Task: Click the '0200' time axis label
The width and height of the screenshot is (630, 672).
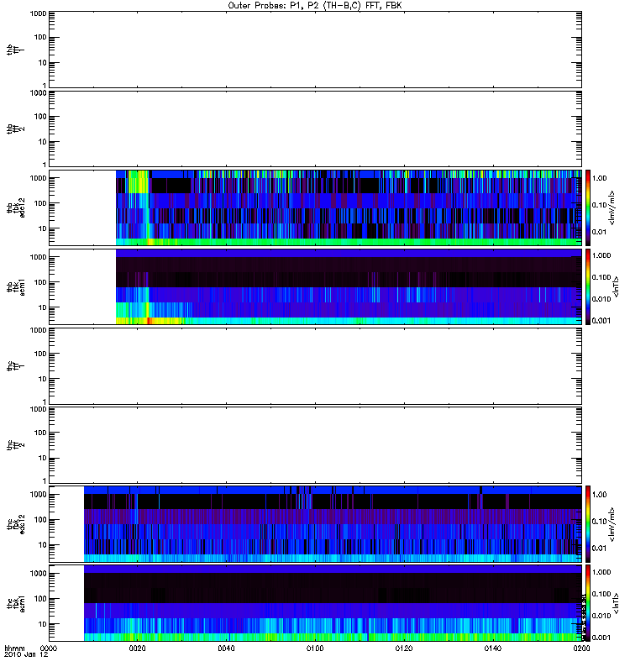Action: pos(581,648)
